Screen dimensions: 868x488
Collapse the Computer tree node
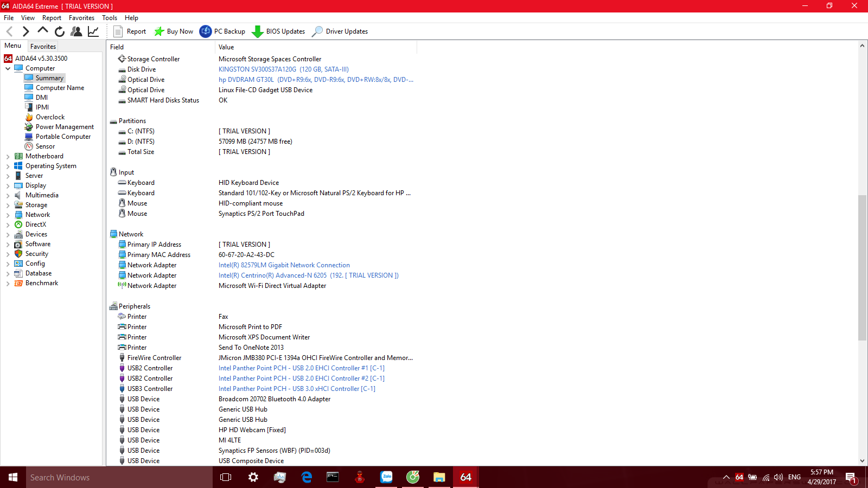coord(8,68)
